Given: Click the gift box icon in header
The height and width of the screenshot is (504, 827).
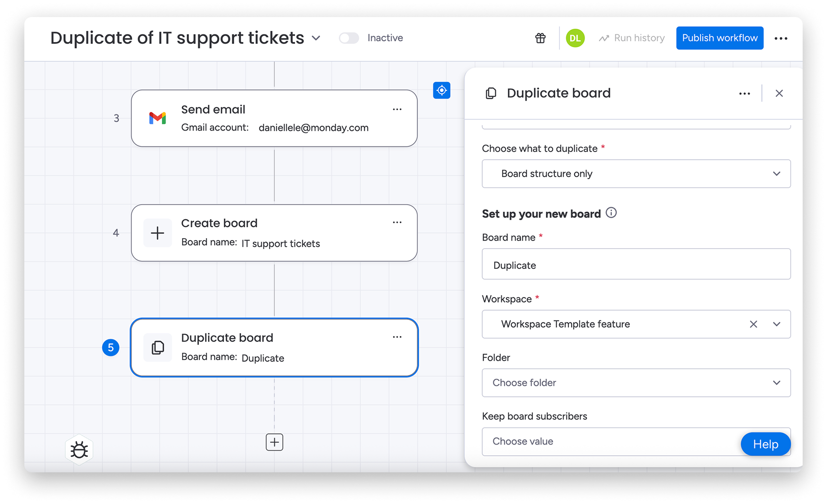Looking at the screenshot, I should [x=540, y=38].
